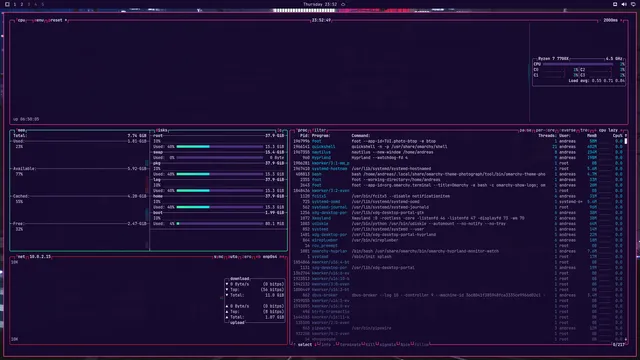Click kill in the proc footer
This screenshot has height=360, width=640.
tap(369, 344)
